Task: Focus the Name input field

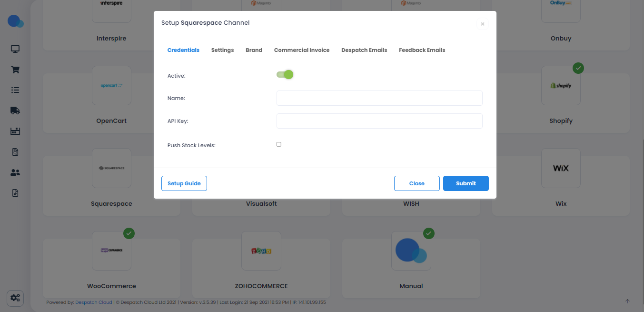Action: click(379, 98)
